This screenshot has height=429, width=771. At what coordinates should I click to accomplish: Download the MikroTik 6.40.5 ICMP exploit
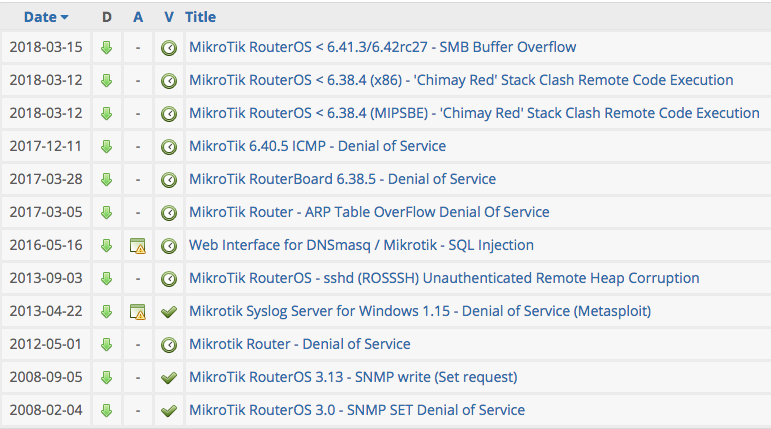[107, 146]
